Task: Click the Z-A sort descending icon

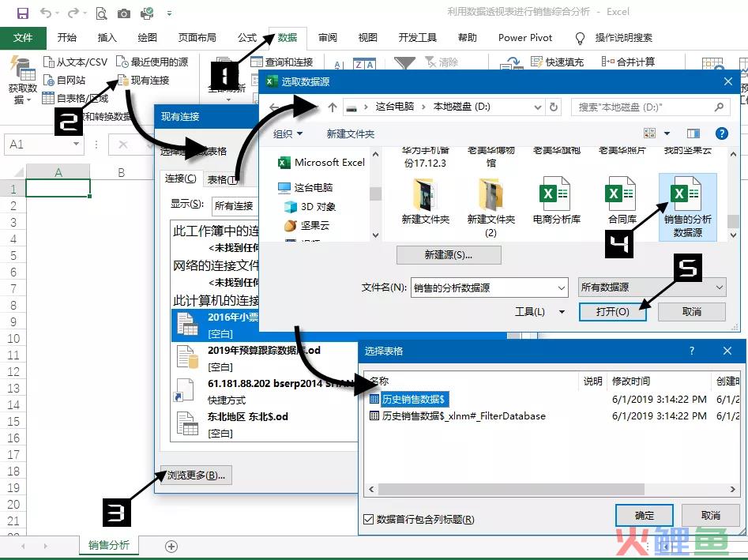Action: click(x=364, y=64)
